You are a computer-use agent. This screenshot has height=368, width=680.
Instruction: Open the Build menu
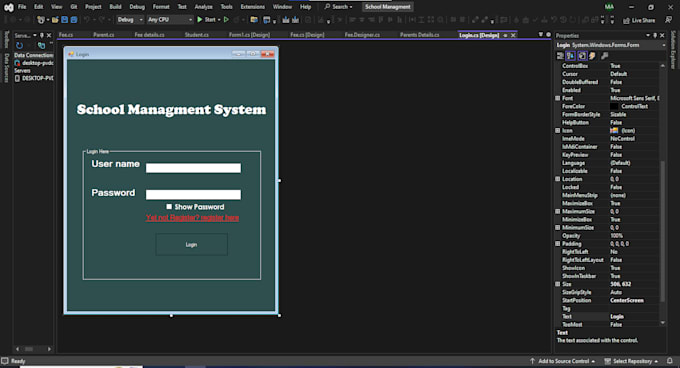point(115,7)
